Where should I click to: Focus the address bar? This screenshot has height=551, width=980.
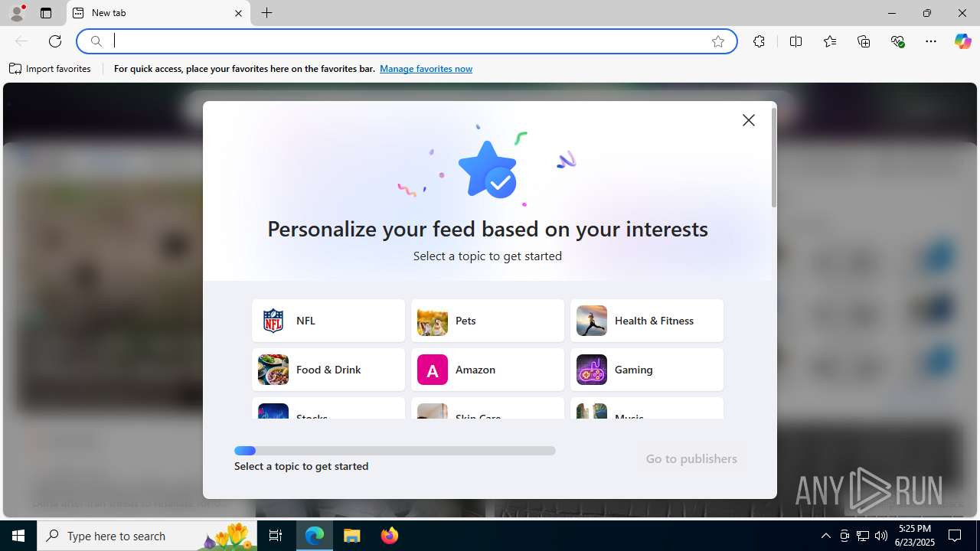click(x=406, y=41)
